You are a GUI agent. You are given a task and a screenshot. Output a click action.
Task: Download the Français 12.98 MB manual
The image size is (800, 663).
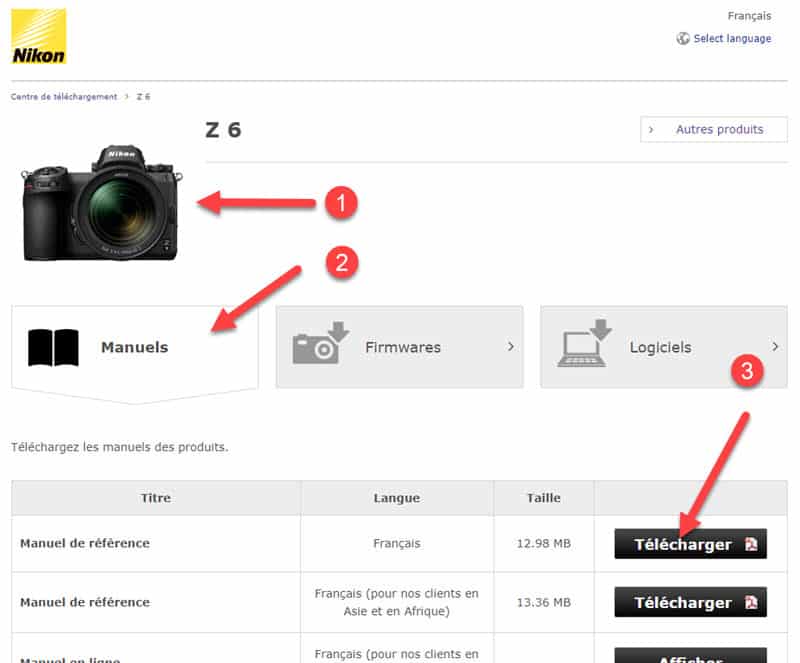pyautogui.click(x=690, y=544)
